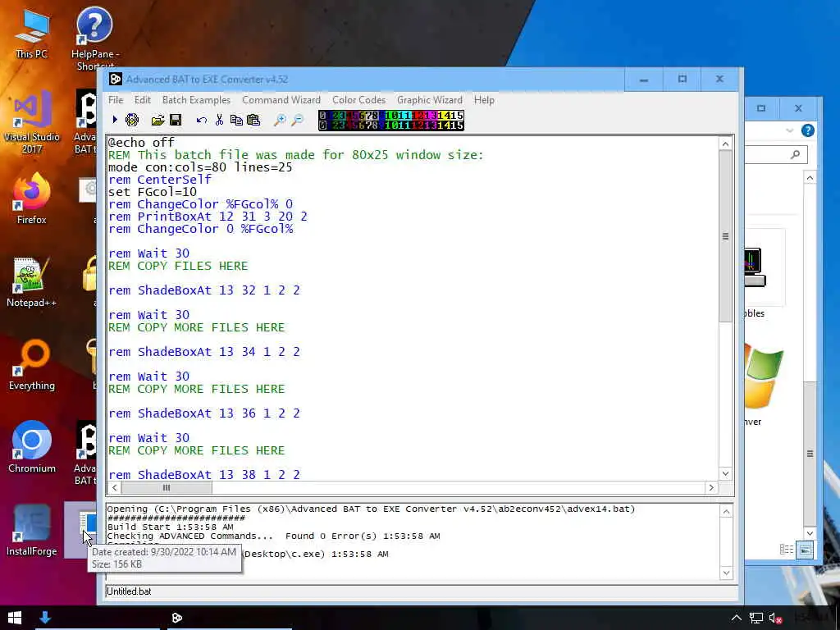Click the blue down-arrow taskbar icon
The width and height of the screenshot is (840, 630).
pos(45,618)
